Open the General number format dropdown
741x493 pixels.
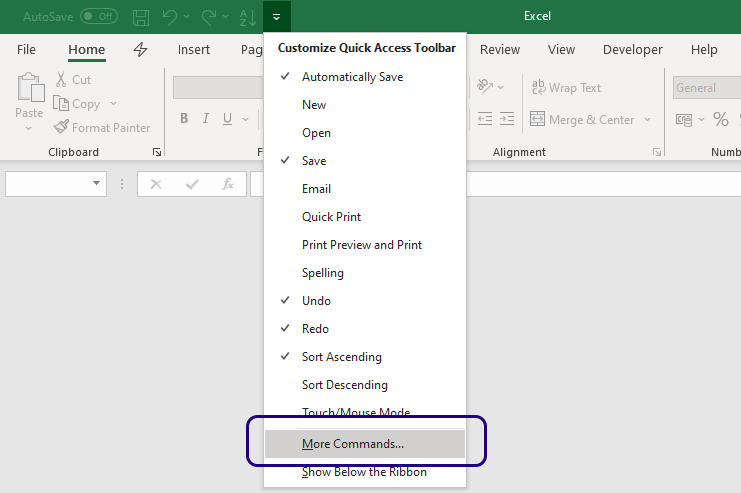[707, 87]
